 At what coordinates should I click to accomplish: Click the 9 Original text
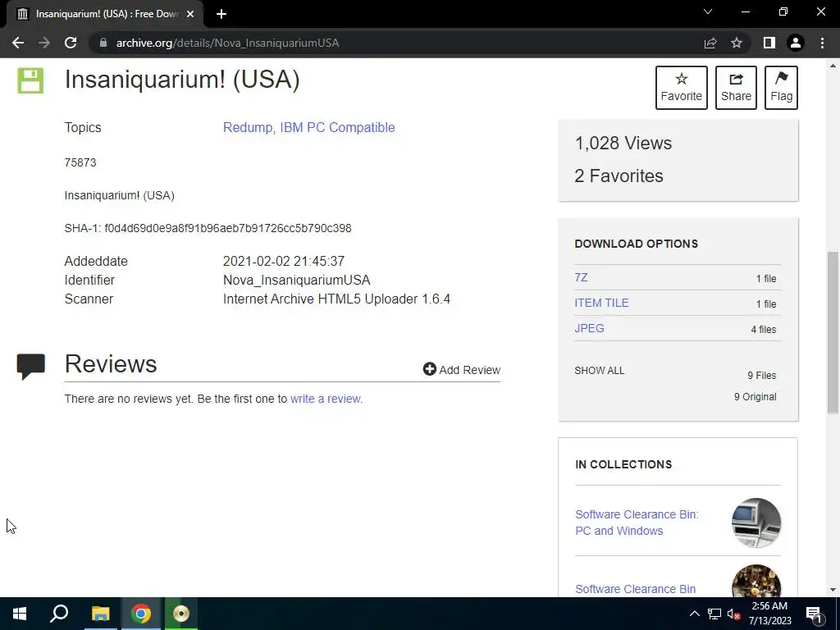(755, 396)
